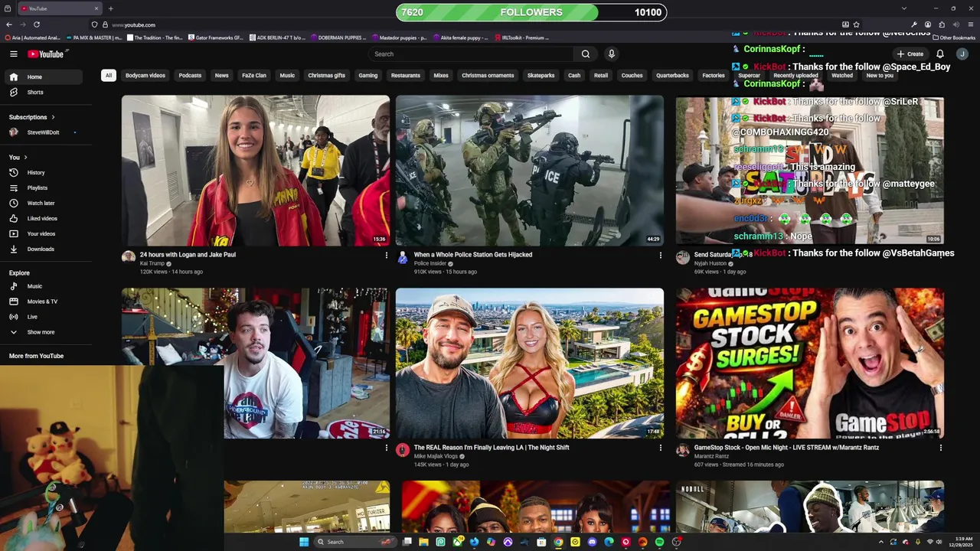Screen dimensions: 980x551
Task: Open File Explorer from taskbar
Action: (x=423, y=542)
